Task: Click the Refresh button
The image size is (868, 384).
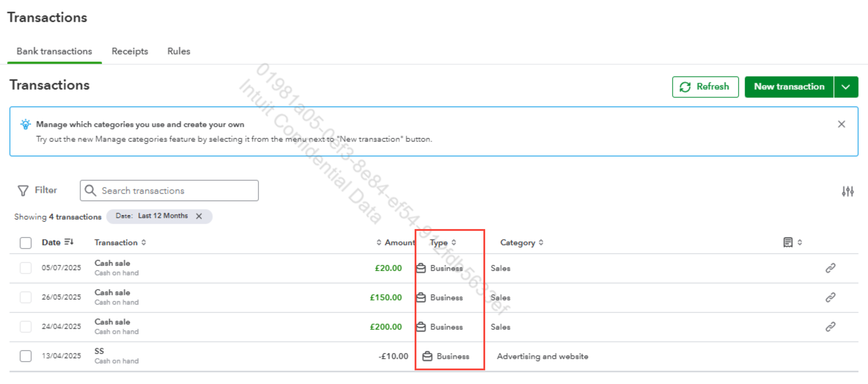Action: point(705,87)
